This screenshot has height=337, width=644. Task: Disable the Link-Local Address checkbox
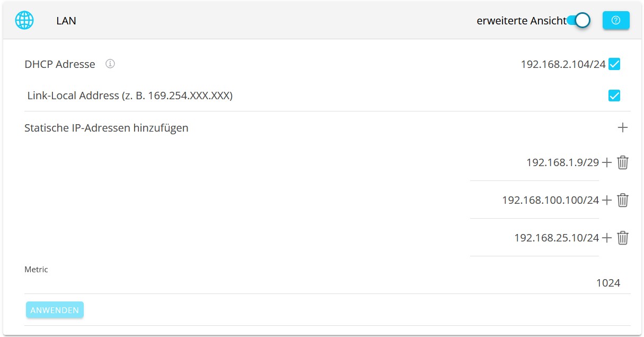click(x=614, y=96)
